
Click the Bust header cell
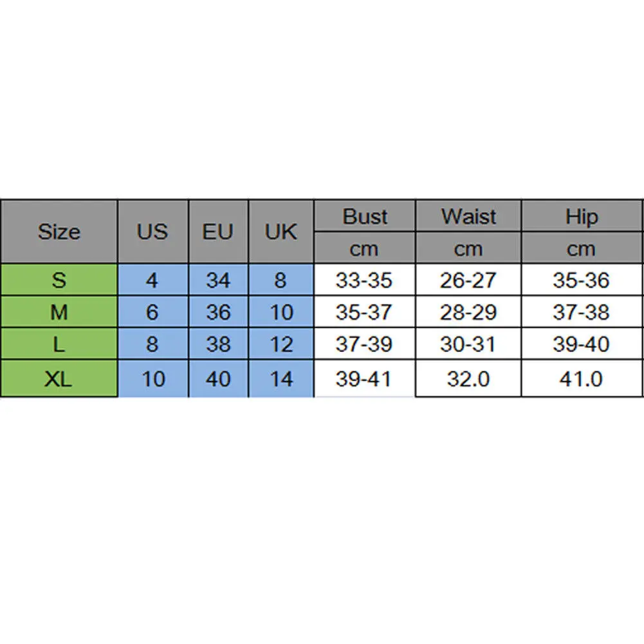(365, 216)
